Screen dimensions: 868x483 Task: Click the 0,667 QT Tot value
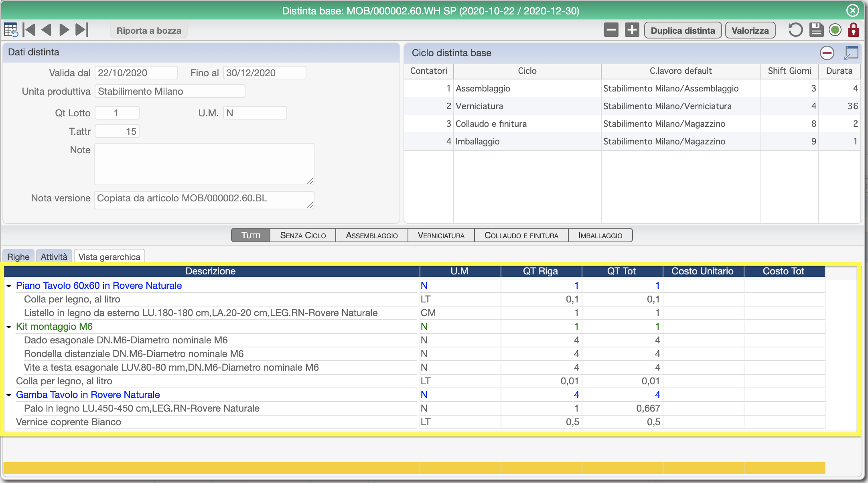click(x=648, y=408)
